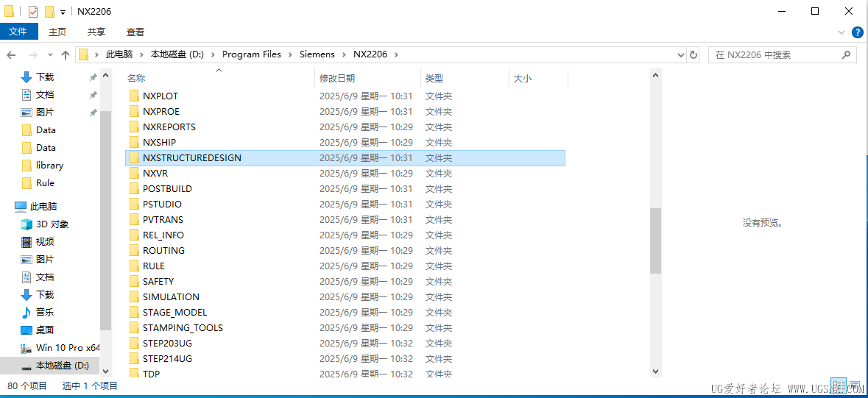This screenshot has width=868, height=398.
Task: Click the Back navigation arrow
Action: [x=12, y=54]
